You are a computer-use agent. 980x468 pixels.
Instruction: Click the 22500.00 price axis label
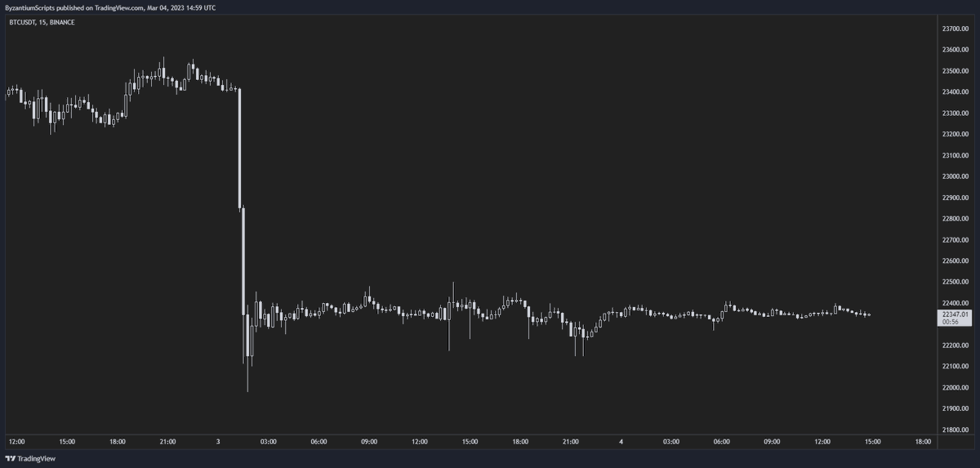click(955, 282)
